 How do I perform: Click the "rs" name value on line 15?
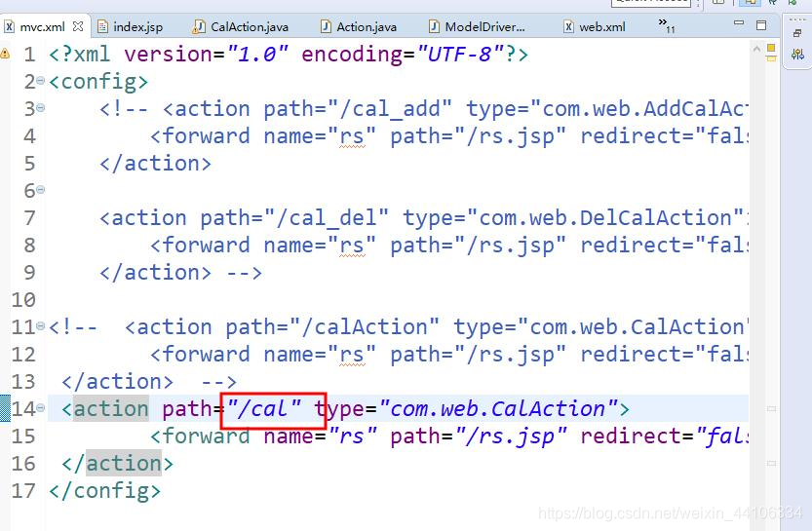(x=352, y=436)
